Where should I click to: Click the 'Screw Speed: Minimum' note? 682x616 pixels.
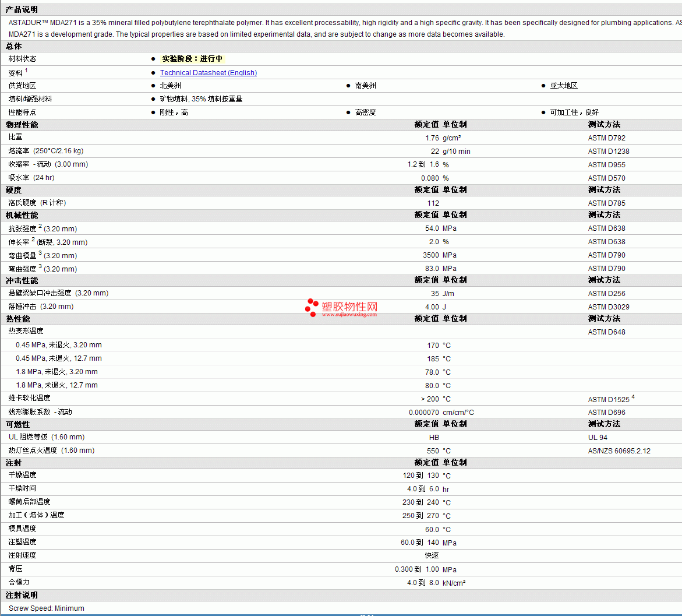click(x=47, y=608)
